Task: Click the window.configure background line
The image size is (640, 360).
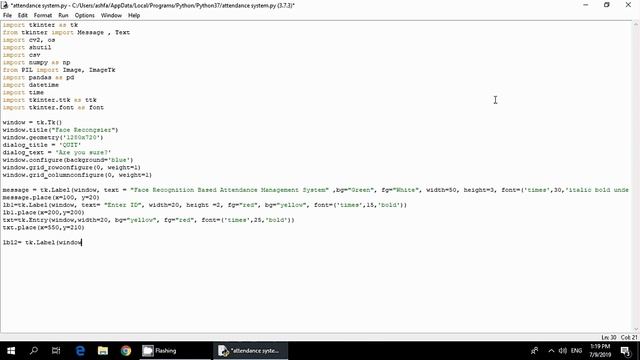Action: coord(68,160)
